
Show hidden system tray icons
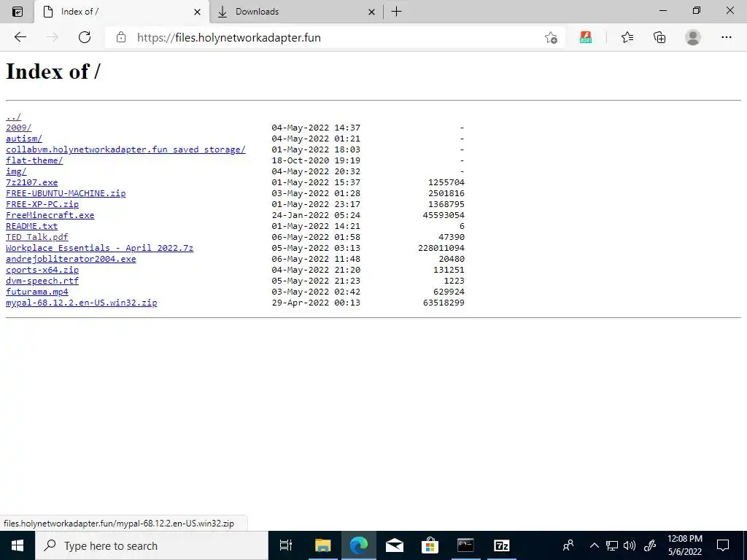594,545
